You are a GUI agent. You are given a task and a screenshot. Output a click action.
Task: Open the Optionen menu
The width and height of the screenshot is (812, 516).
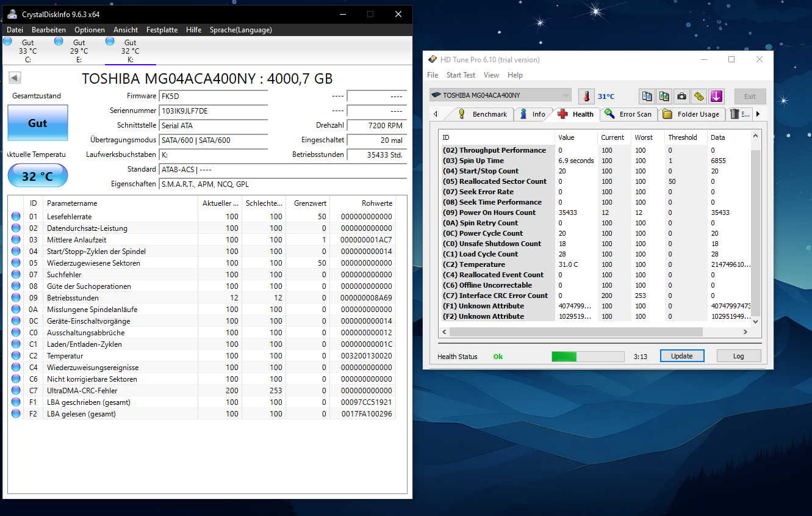click(x=90, y=29)
